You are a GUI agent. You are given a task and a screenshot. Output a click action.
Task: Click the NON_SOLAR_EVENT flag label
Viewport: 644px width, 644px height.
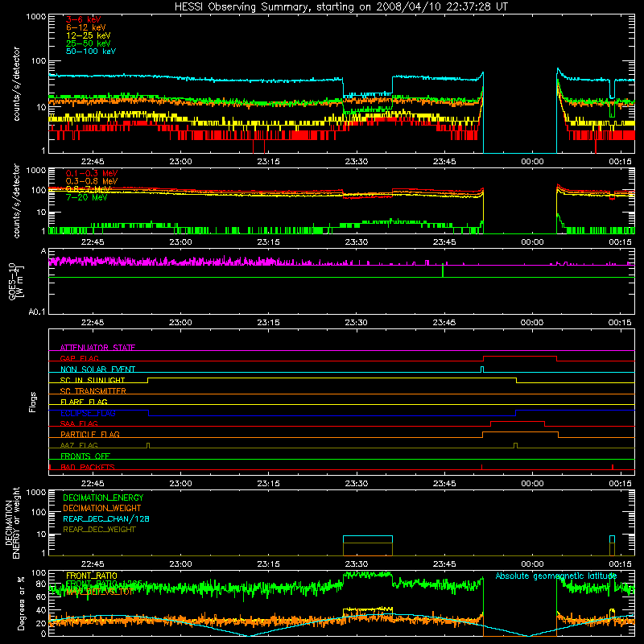tap(97, 369)
